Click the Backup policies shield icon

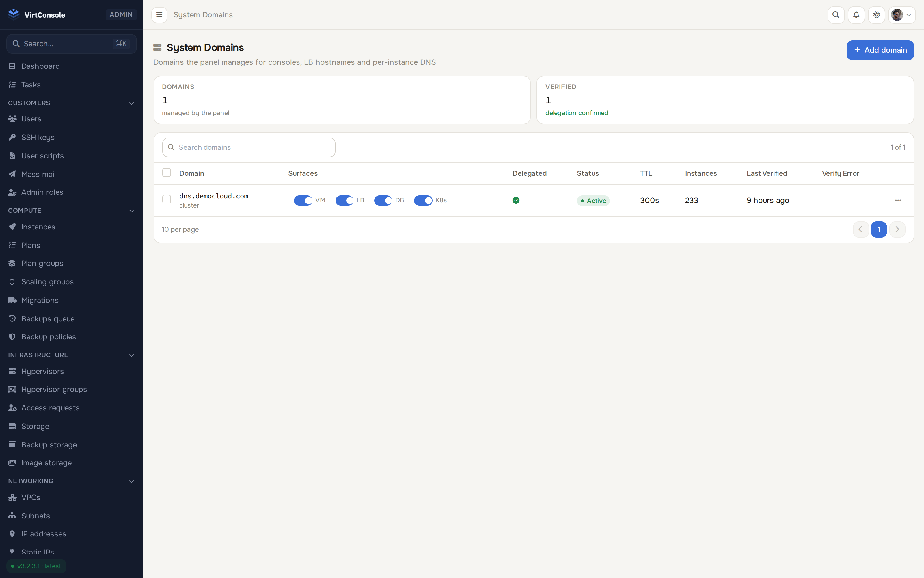12,337
